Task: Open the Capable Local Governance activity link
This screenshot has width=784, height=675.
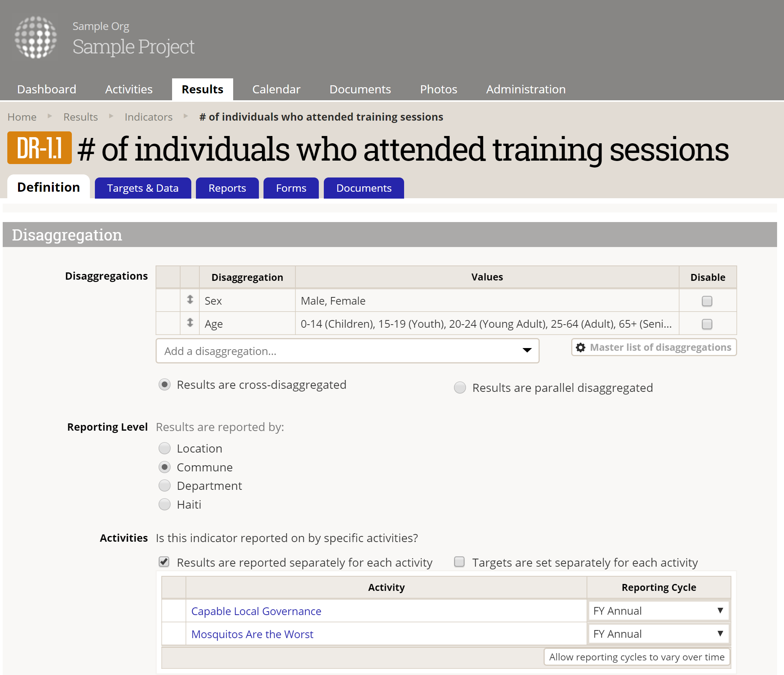Action: coord(256,611)
